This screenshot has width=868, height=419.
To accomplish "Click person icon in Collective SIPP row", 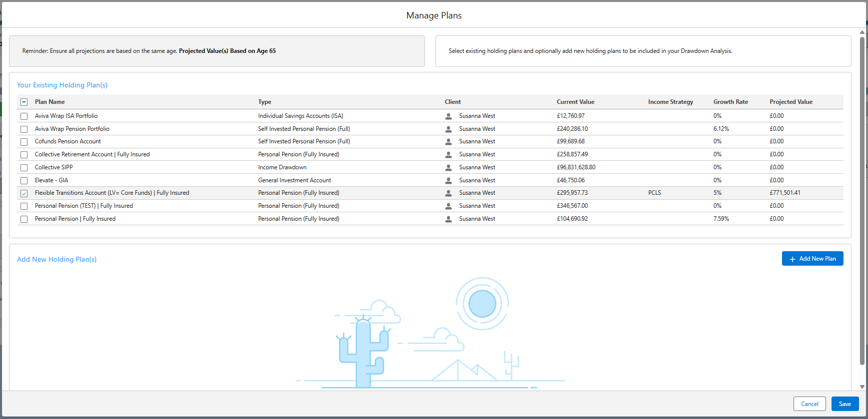I will (448, 168).
